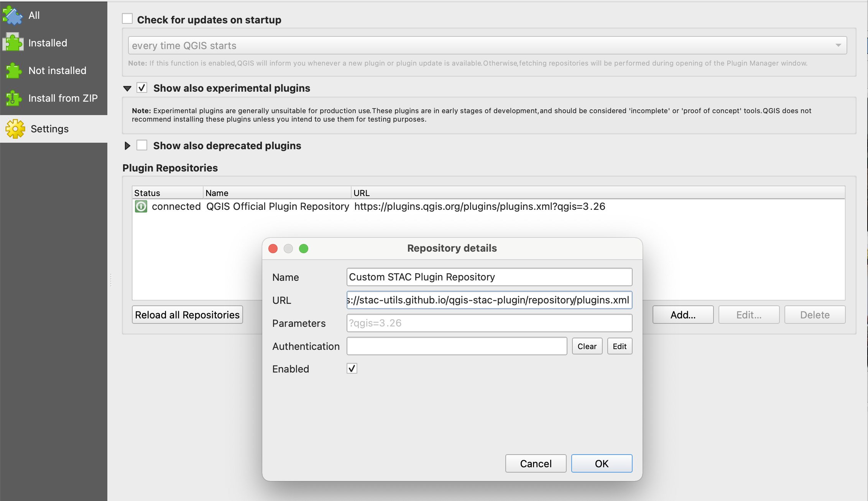Click the Edit... repository button
Image resolution: width=868 pixels, height=501 pixels.
(x=749, y=315)
